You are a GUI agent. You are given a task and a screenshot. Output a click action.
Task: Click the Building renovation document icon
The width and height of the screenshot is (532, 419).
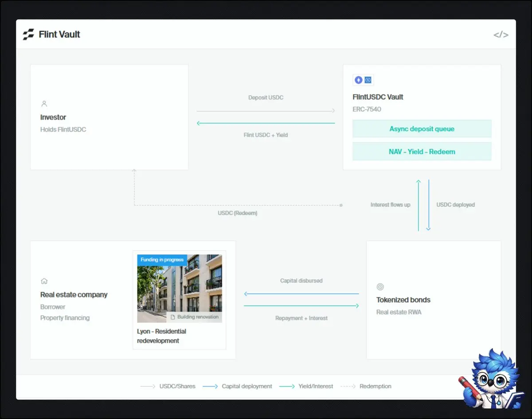tap(173, 317)
